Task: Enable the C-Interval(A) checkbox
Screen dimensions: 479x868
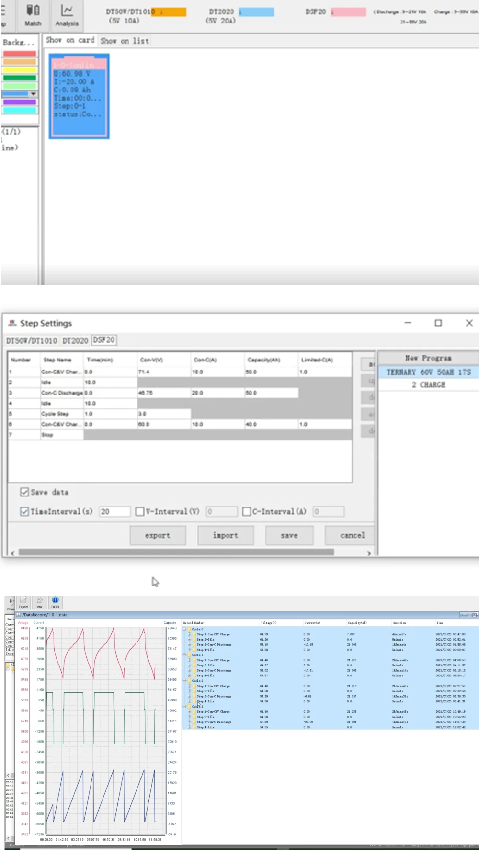Action: point(247,511)
